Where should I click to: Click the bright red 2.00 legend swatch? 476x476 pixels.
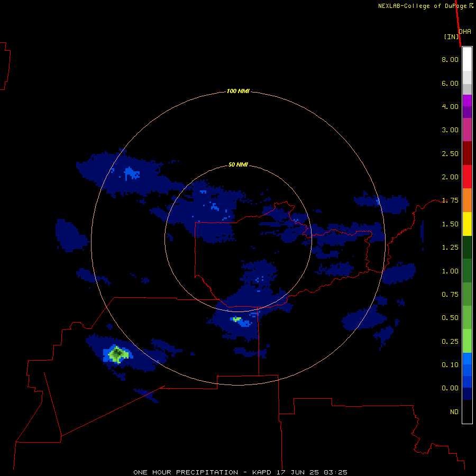(x=467, y=177)
